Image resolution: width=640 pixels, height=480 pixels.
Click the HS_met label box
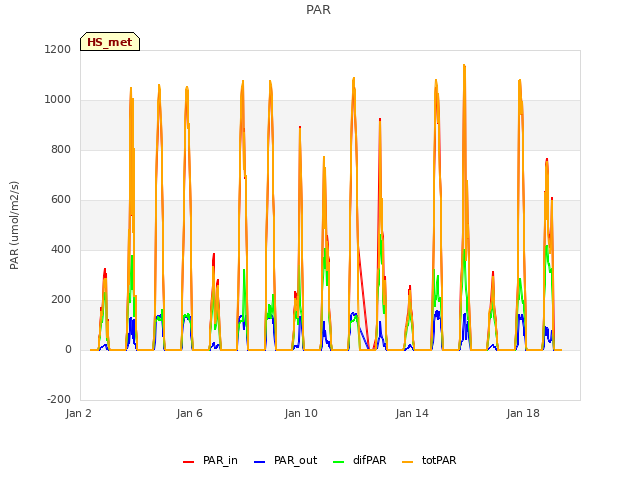point(110,42)
